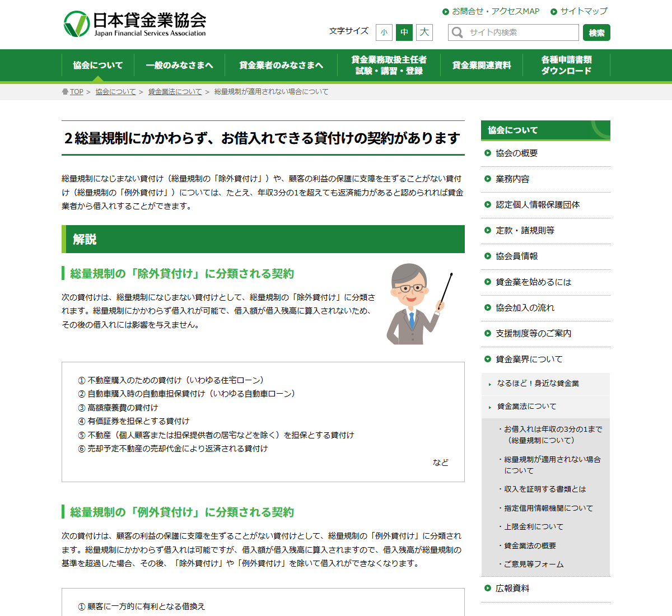Open なるほど！身近な貸金業 submenu
The image size is (672, 616).
point(545,384)
